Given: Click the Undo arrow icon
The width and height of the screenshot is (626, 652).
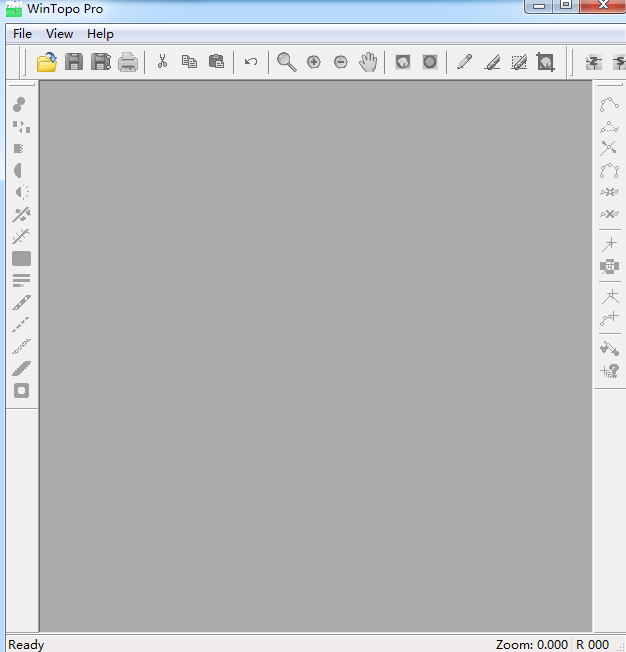Looking at the screenshot, I should pos(251,62).
